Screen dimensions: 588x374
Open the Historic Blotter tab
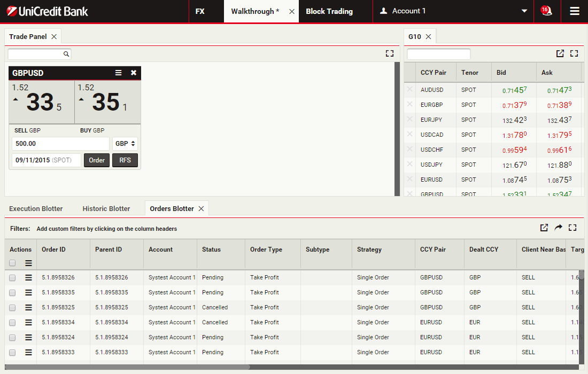pos(106,208)
